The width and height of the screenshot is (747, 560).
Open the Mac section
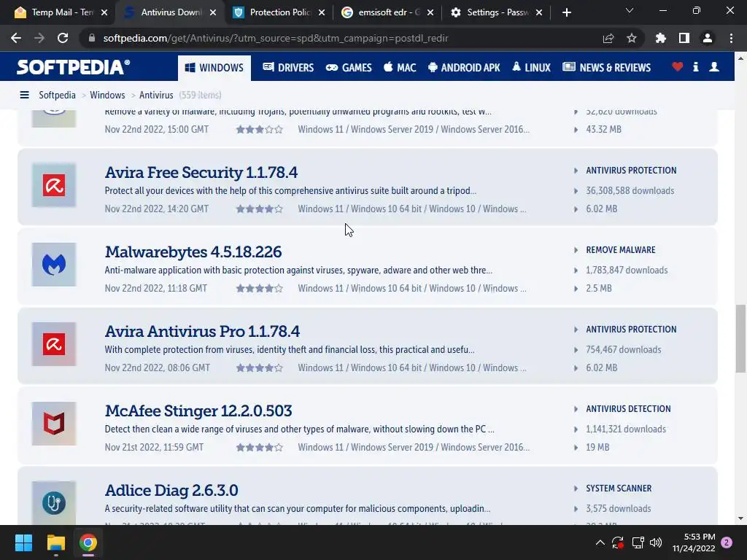coord(400,68)
